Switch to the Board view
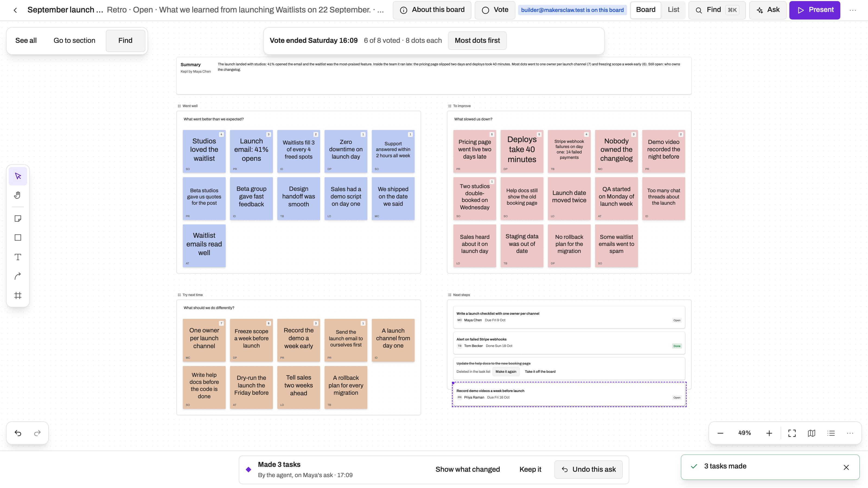 (646, 10)
